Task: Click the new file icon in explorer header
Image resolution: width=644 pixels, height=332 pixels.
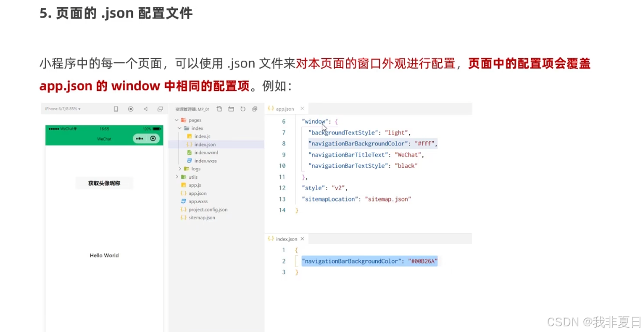Action: [x=219, y=109]
